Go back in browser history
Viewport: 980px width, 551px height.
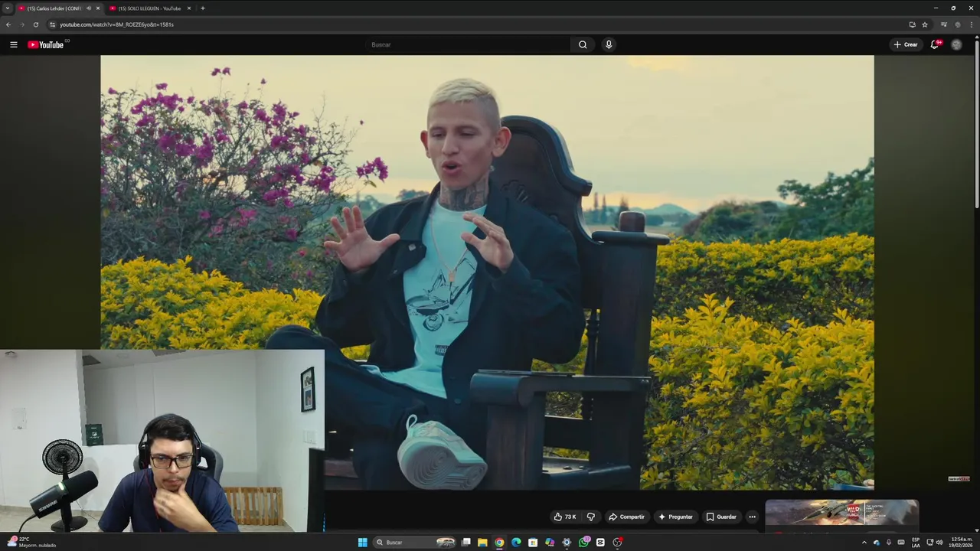click(8, 24)
